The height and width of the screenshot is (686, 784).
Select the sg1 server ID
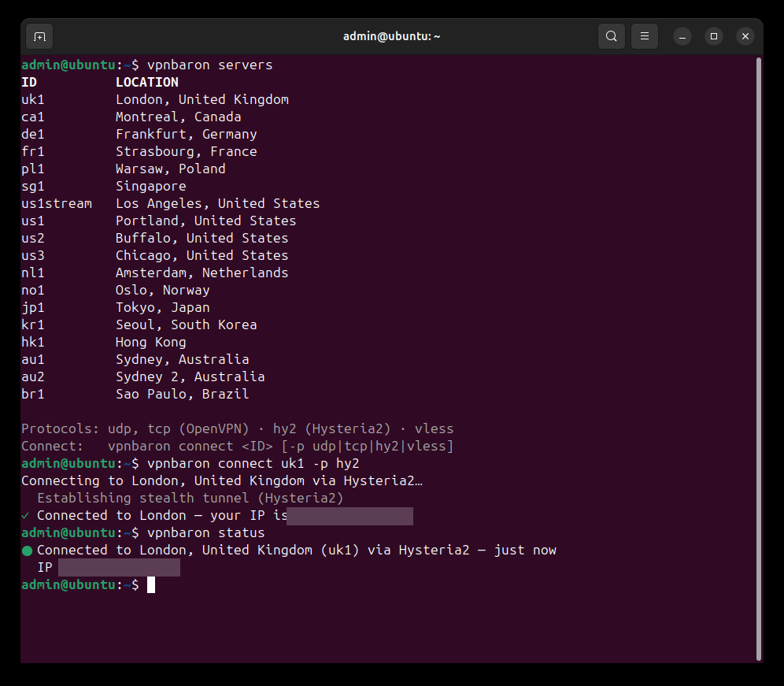pos(33,186)
